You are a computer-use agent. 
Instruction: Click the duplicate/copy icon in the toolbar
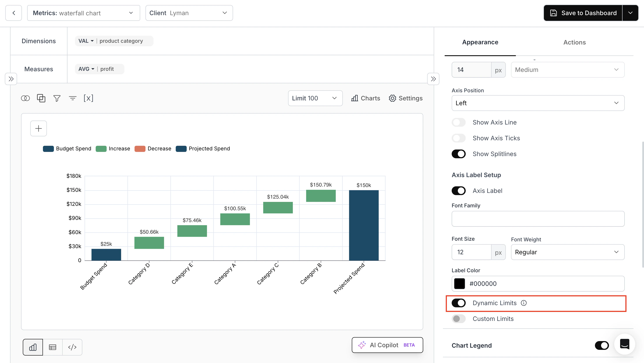coord(41,98)
